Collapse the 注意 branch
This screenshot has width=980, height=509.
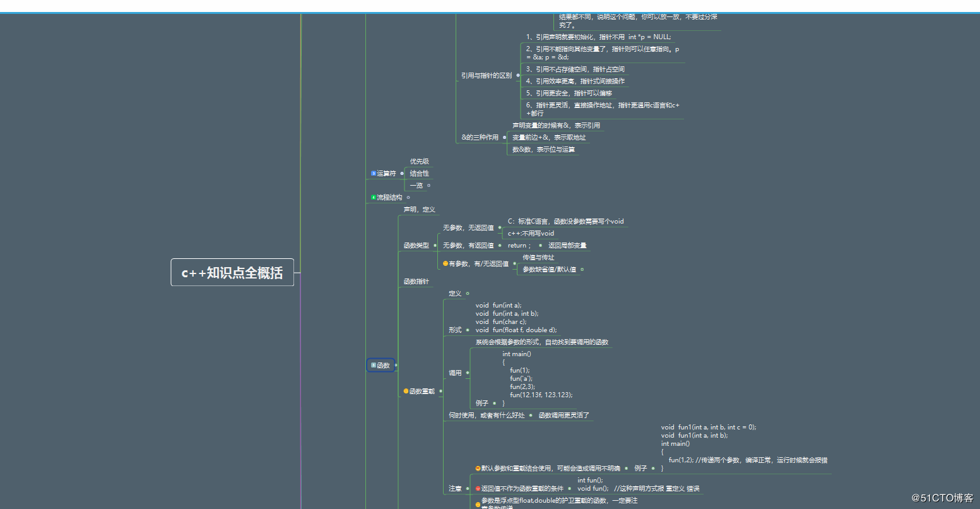[x=468, y=488]
